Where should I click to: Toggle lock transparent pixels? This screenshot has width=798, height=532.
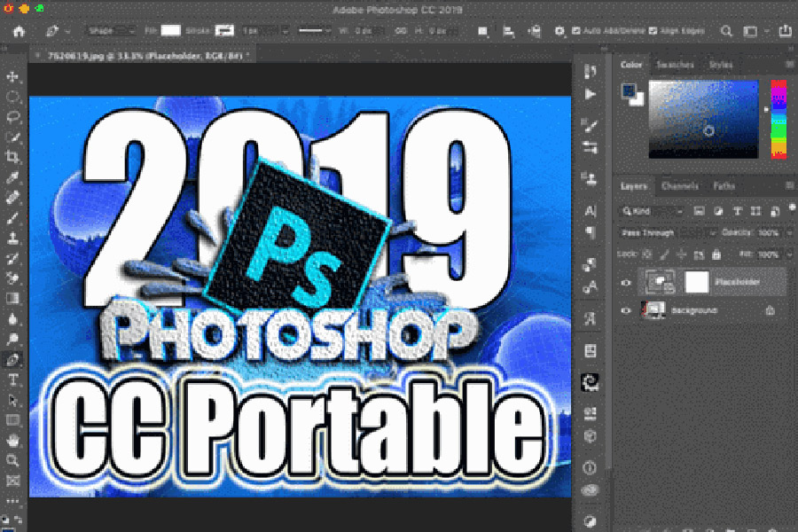pyautogui.click(x=647, y=254)
